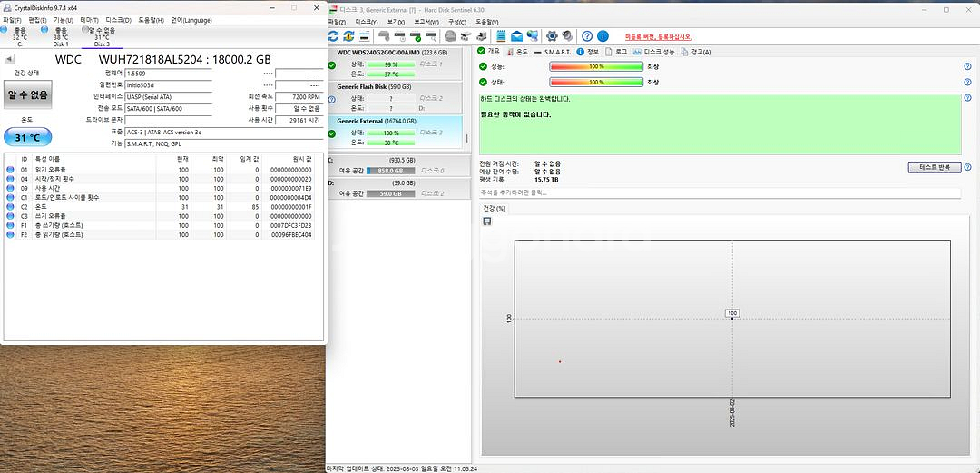Open 보고서 menu in Hard Disk Sentinel

click(x=426, y=21)
